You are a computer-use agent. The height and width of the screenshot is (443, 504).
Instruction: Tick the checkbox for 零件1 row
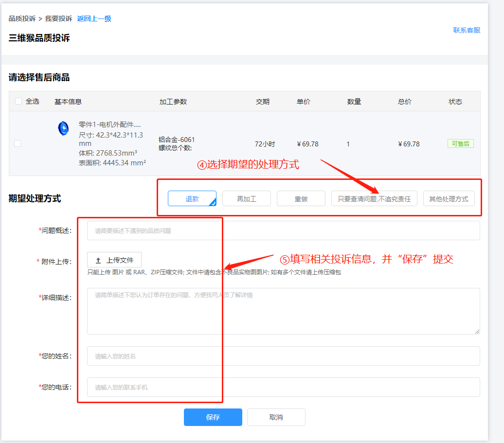tap(18, 143)
